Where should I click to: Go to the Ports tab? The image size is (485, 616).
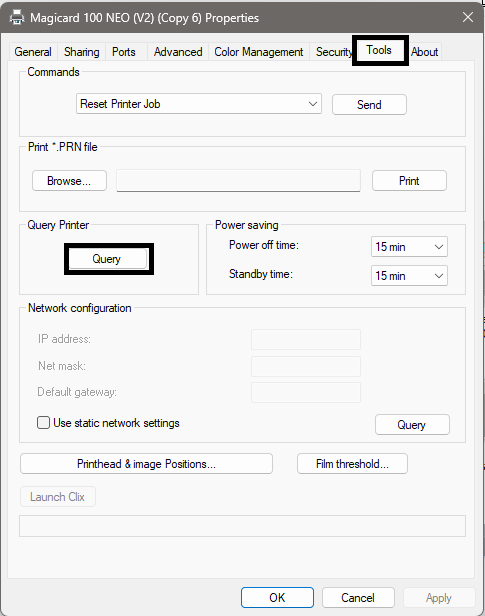(124, 52)
